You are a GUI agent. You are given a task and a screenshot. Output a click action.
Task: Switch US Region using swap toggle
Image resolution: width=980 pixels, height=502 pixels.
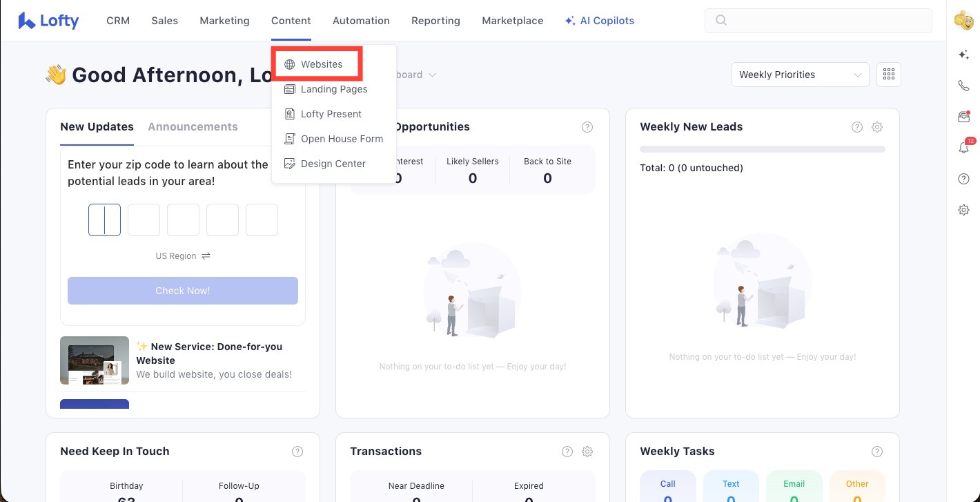[x=206, y=255]
